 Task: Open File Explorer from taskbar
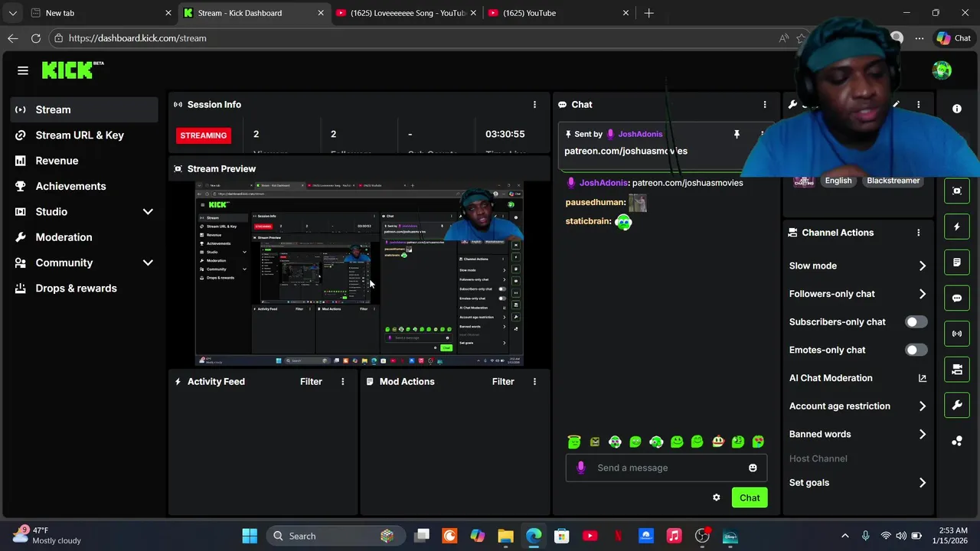pyautogui.click(x=505, y=536)
